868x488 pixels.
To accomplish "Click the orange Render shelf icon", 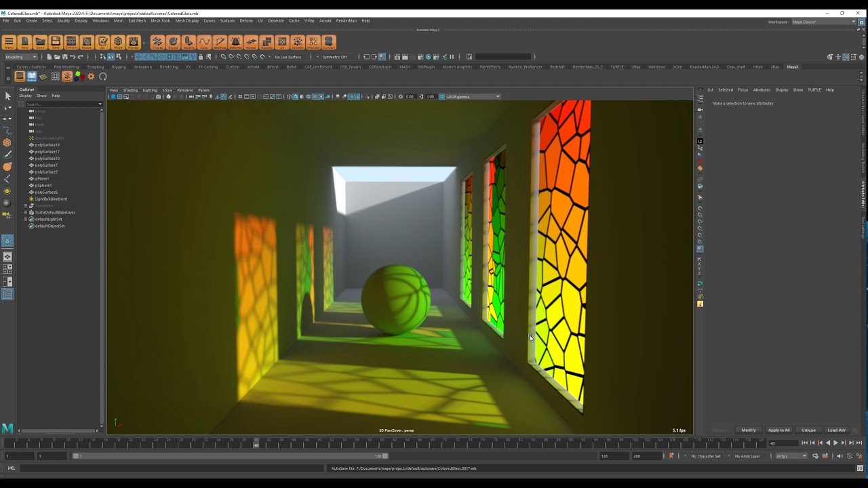I will tap(134, 42).
